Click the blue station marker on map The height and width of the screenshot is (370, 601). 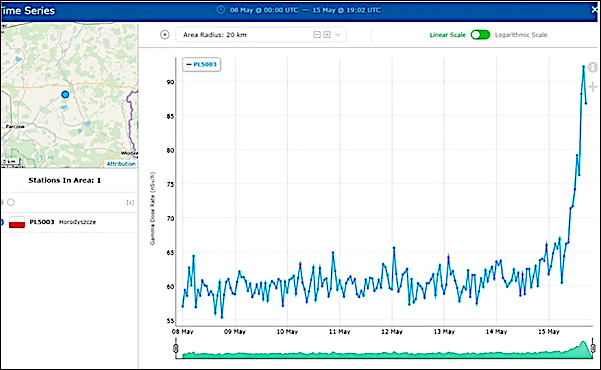pyautogui.click(x=65, y=94)
